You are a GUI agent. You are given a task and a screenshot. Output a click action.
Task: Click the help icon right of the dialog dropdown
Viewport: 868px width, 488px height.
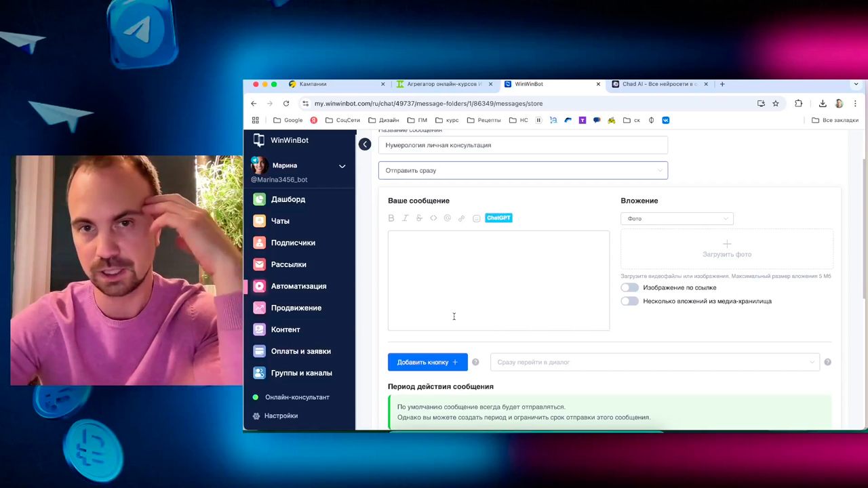(x=827, y=362)
